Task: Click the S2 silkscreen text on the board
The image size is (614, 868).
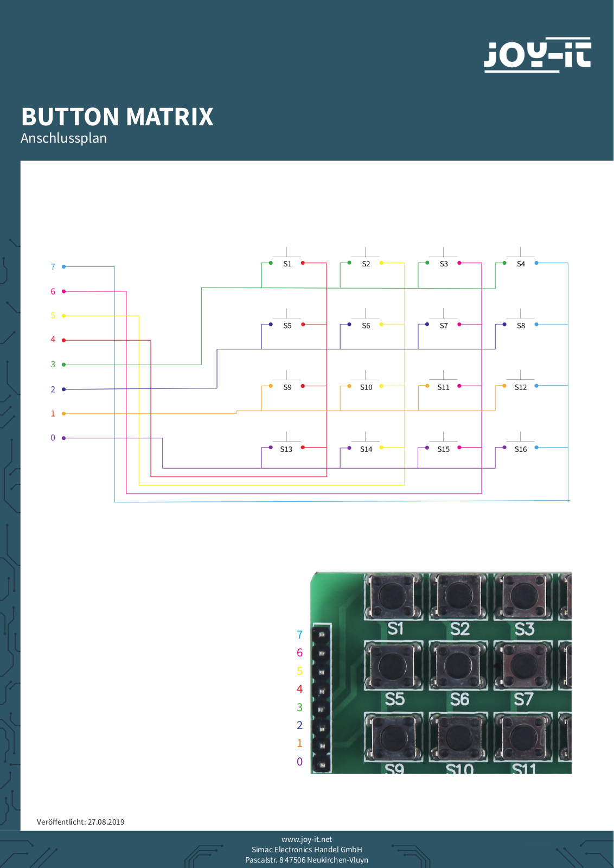Action: [x=460, y=629]
